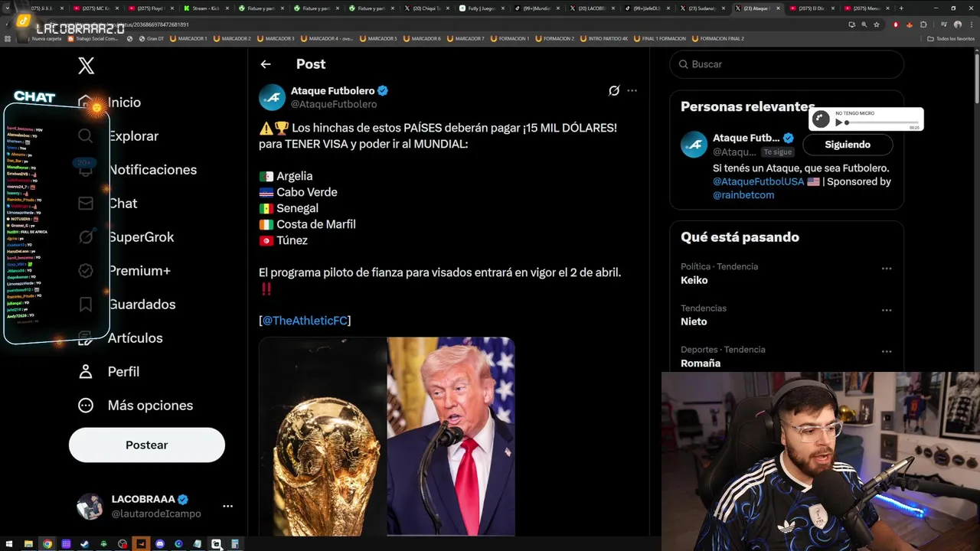Open account menu dots beside LACOBRAAA
The height and width of the screenshot is (551, 980).
(227, 506)
